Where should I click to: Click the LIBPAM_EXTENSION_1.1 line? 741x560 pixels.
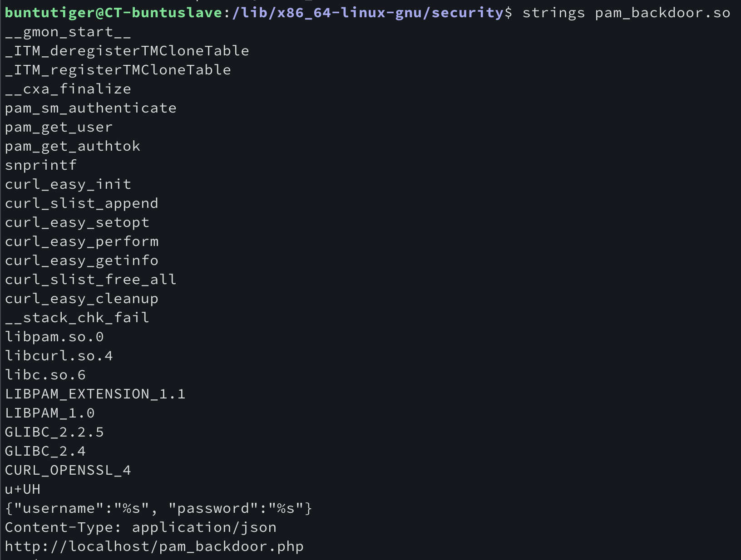95,394
